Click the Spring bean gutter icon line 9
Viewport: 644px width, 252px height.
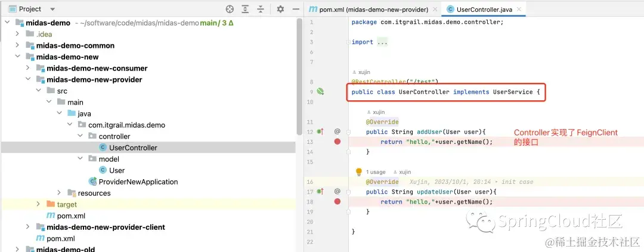tap(320, 92)
